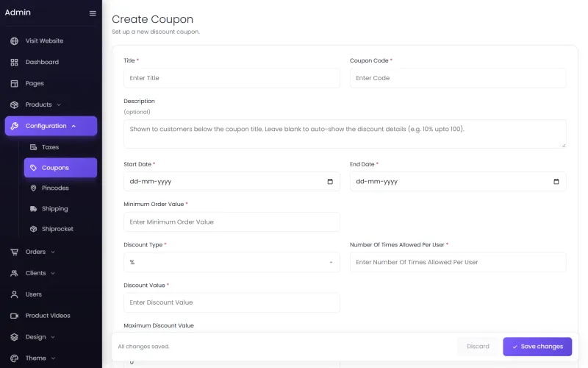
Task: Expand the Products menu chevron
Action: click(x=59, y=105)
